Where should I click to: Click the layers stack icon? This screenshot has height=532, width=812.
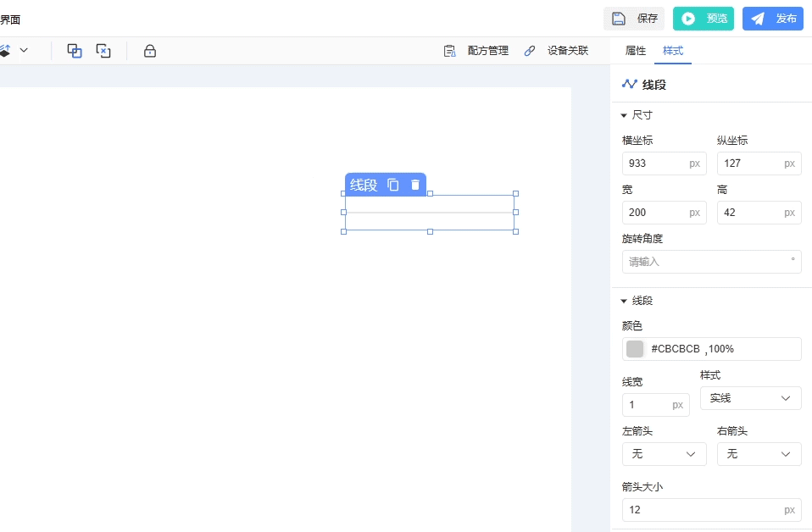click(x=4, y=51)
